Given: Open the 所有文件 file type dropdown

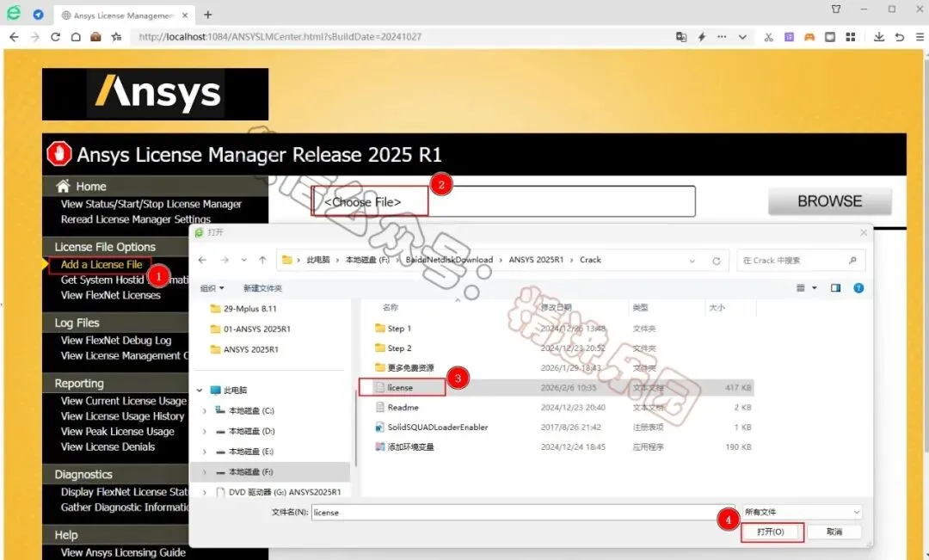Looking at the screenshot, I should 803,512.
